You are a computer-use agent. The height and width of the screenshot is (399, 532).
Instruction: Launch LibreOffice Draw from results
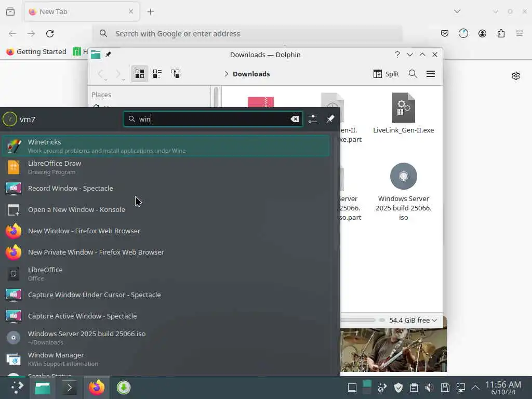tap(166, 167)
